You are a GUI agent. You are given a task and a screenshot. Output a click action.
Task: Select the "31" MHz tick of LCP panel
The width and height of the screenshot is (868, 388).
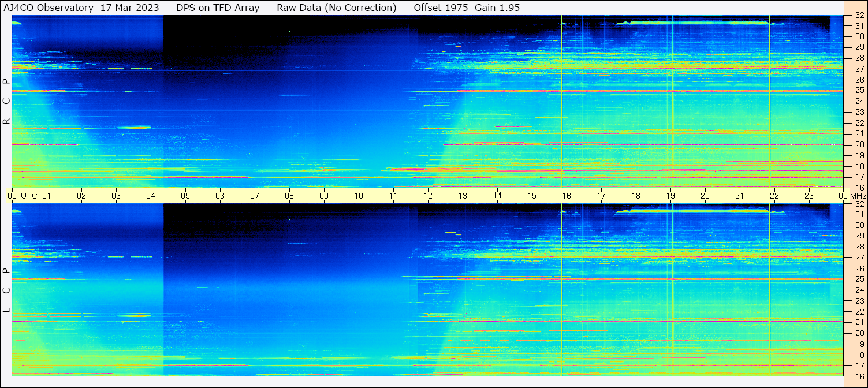pyautogui.click(x=859, y=214)
